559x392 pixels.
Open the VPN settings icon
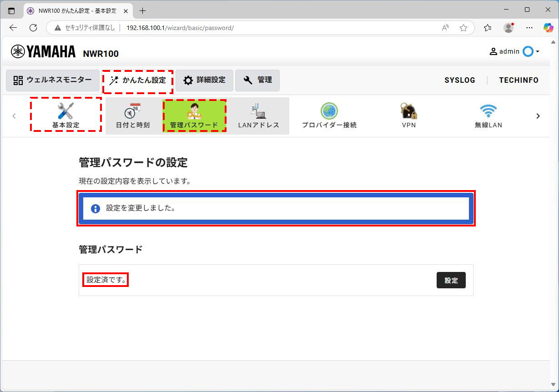pos(408,111)
